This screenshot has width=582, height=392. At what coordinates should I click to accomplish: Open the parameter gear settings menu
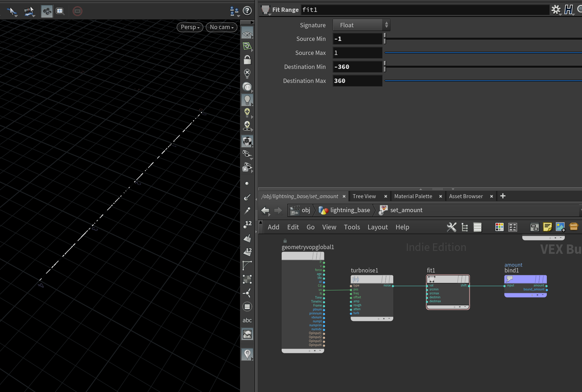click(x=556, y=10)
